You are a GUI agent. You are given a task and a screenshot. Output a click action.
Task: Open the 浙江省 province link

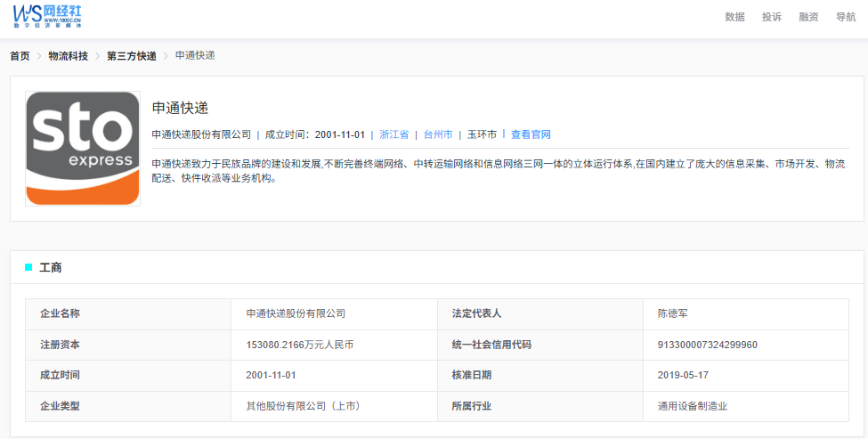[394, 134]
